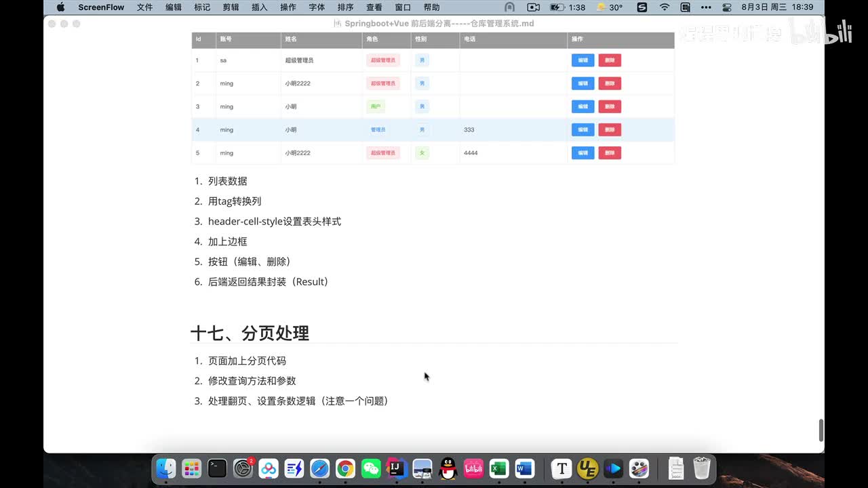Click the 管理员 role tag in row 4
The height and width of the screenshot is (488, 868).
(378, 129)
